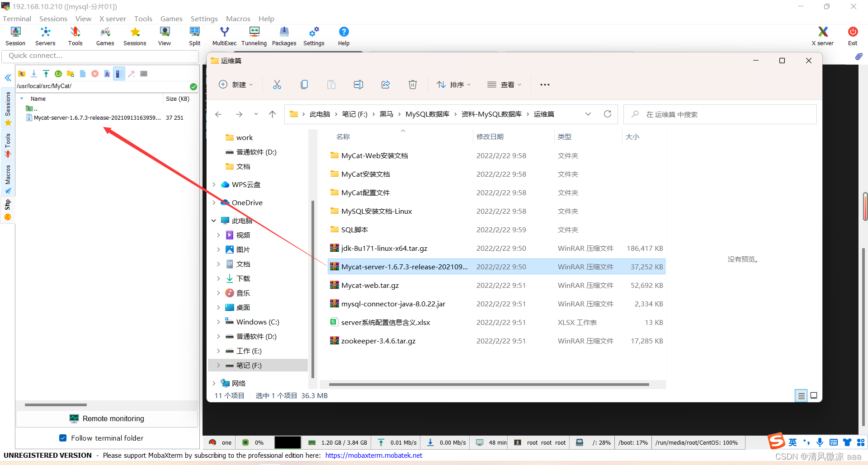Switch Explorer to details view toggle
This screenshot has width=868, height=465.
[x=801, y=395]
